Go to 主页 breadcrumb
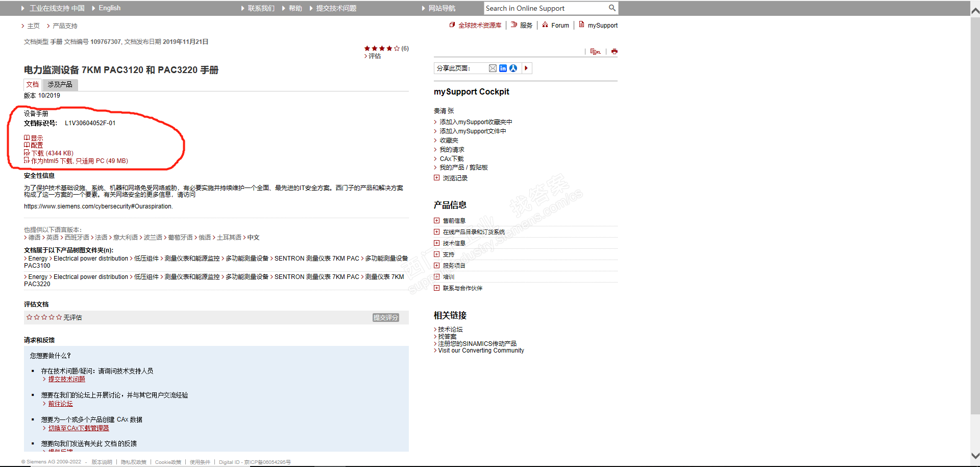The height and width of the screenshot is (467, 980). [34, 26]
